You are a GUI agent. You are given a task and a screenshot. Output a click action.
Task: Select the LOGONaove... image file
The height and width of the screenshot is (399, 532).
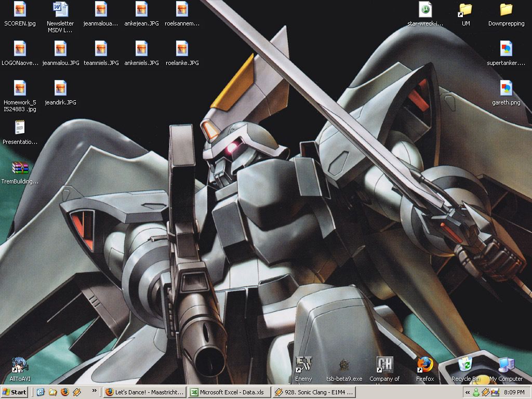tap(20, 53)
